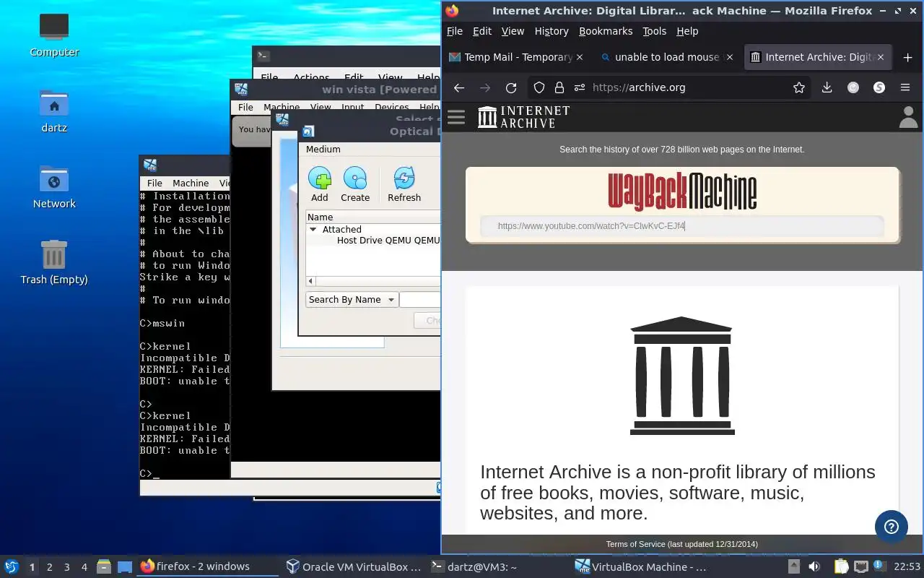Open the Network desktop icon
Viewport: 924px width, 578px height.
(54, 186)
